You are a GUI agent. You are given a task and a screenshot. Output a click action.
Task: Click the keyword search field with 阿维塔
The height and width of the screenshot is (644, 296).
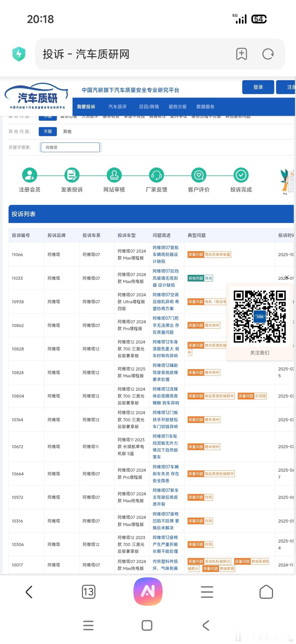pos(70,147)
